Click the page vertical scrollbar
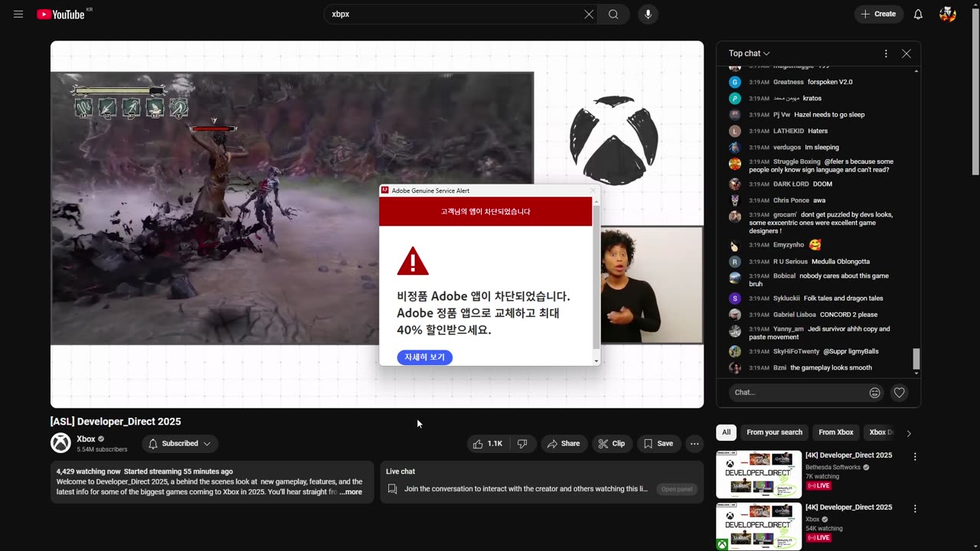The image size is (980, 551). click(975, 92)
